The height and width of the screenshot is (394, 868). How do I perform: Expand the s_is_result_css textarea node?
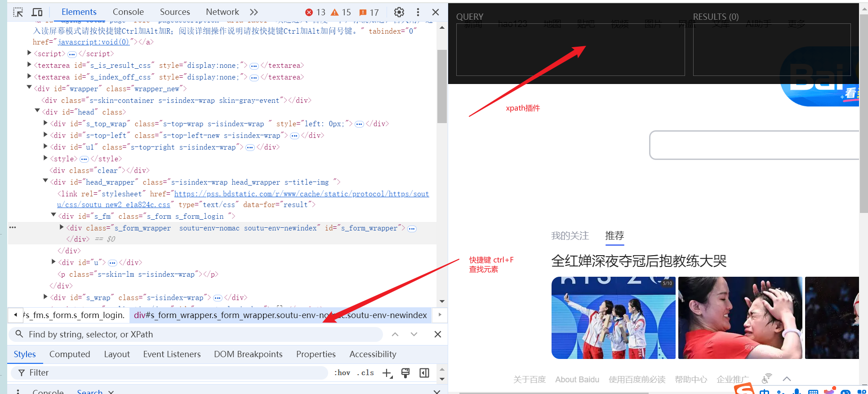click(x=30, y=65)
